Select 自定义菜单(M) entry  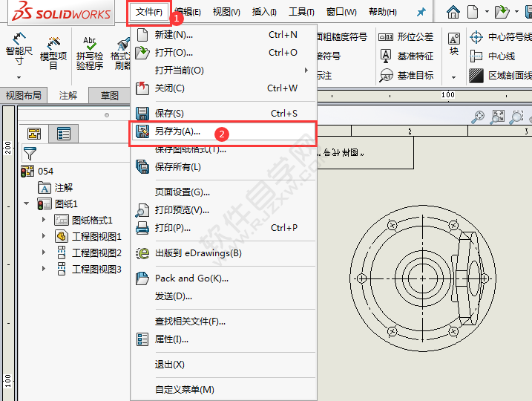[x=223, y=389]
